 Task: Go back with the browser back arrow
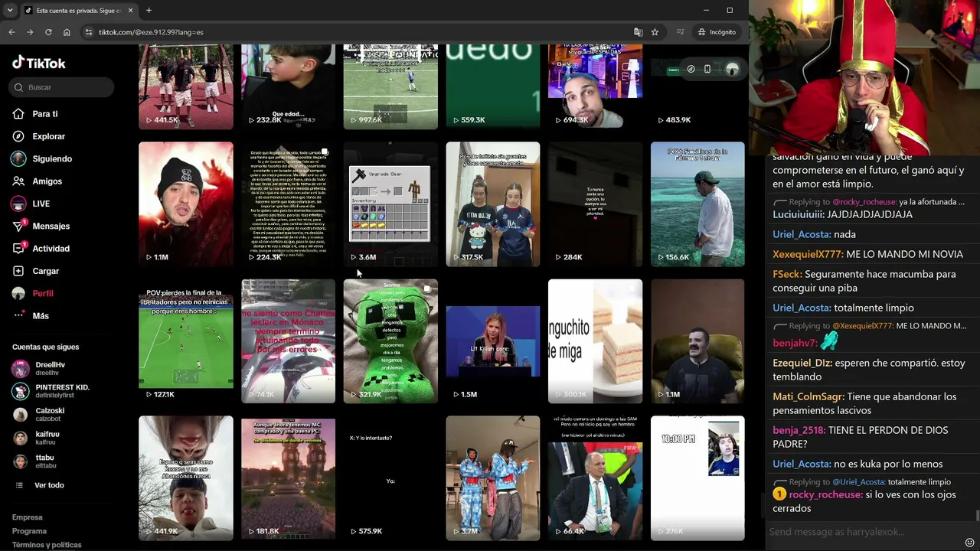click(x=11, y=32)
